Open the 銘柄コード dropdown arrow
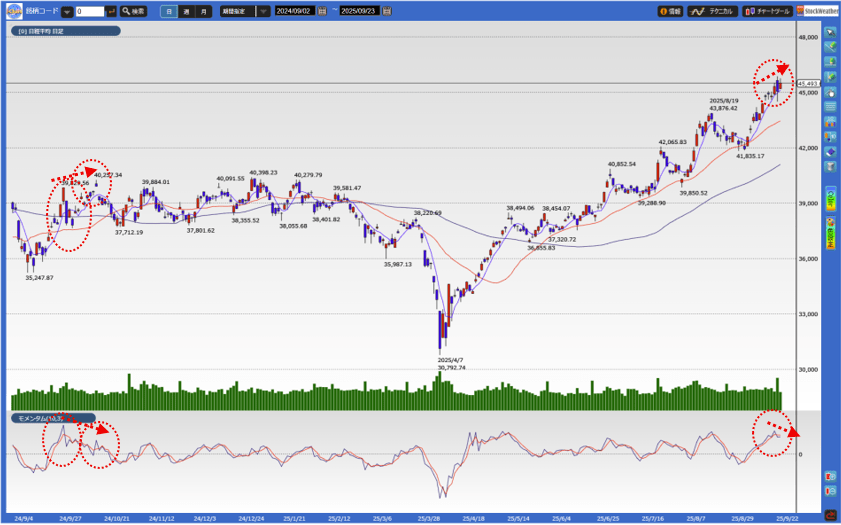 66,11
